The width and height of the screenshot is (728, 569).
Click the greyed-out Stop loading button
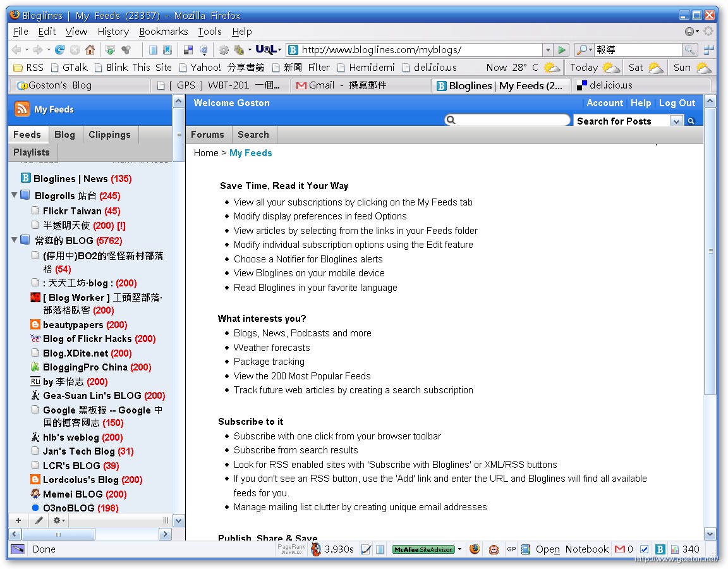click(75, 50)
